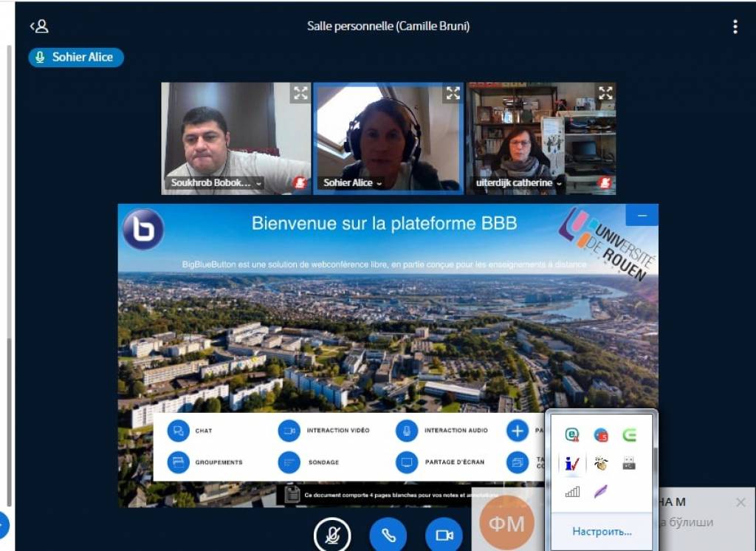Minimize the presentation with the minus button
This screenshot has width=756, height=551.
click(x=642, y=215)
